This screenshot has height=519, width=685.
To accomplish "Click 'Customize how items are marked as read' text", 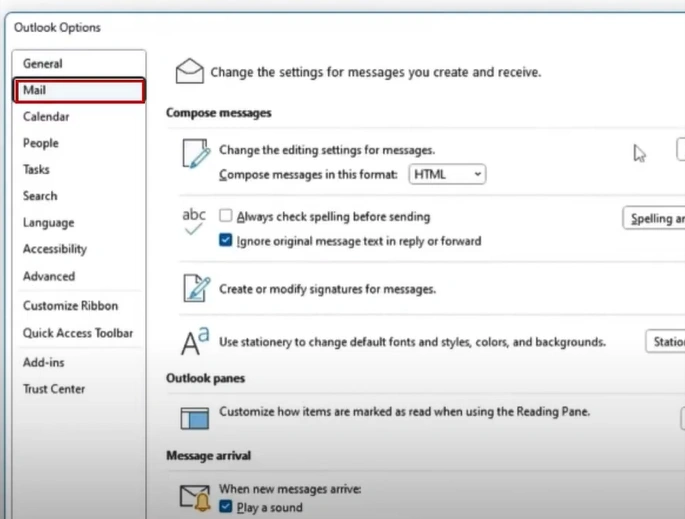I will pyautogui.click(x=405, y=412).
